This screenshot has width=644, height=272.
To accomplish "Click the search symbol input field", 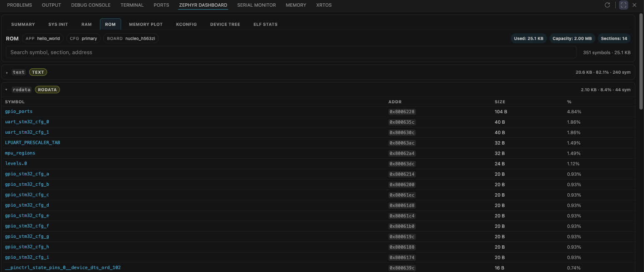I will pyautogui.click(x=291, y=52).
